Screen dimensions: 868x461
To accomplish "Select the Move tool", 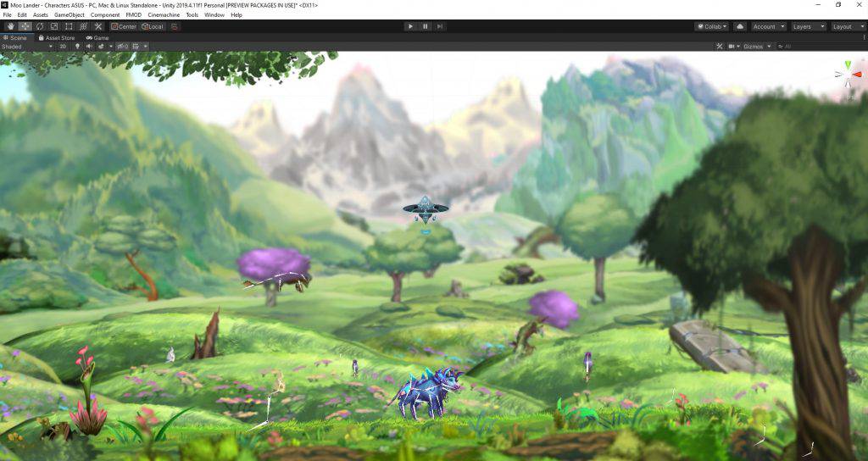I will coord(25,26).
